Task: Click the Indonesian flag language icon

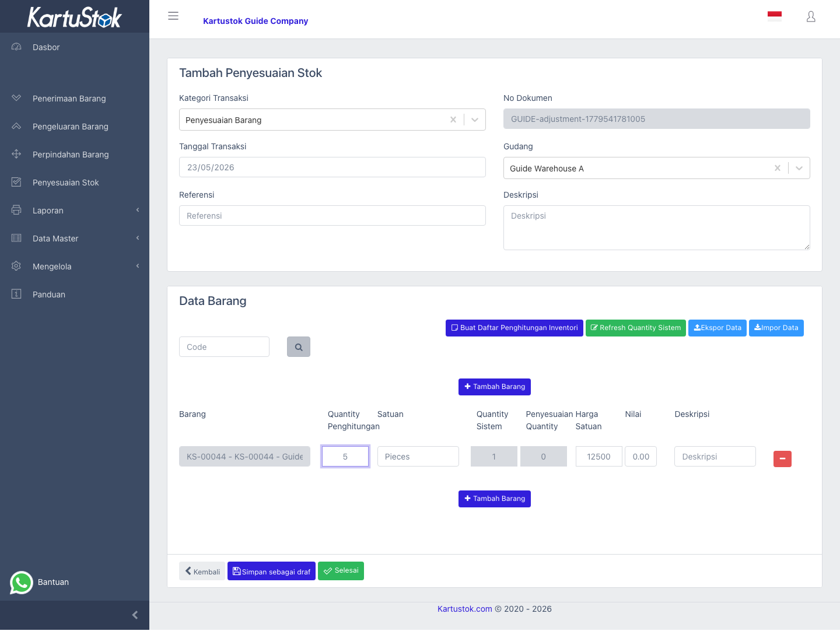Action: click(x=775, y=16)
